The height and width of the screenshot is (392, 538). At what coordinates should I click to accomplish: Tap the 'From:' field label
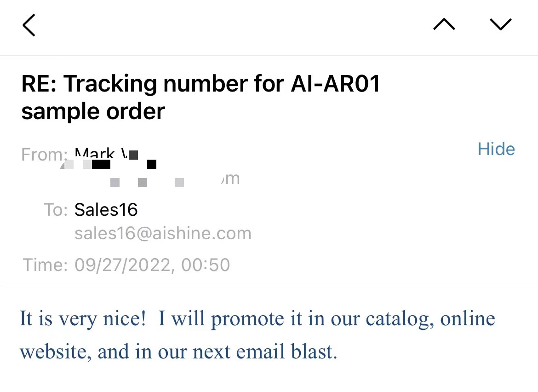click(44, 155)
